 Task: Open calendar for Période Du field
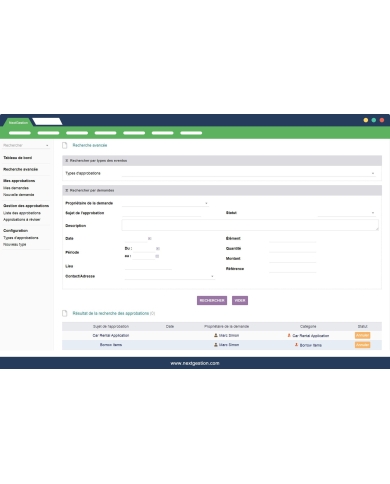[x=158, y=249]
